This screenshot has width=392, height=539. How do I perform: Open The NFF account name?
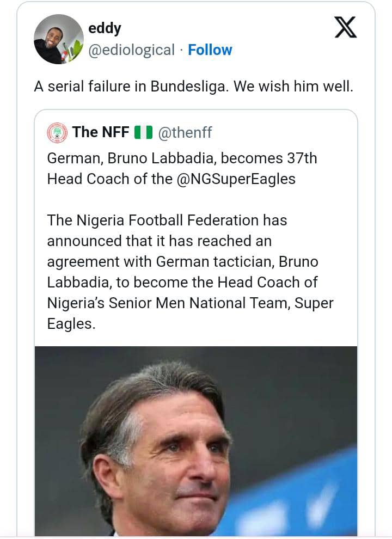pos(100,132)
